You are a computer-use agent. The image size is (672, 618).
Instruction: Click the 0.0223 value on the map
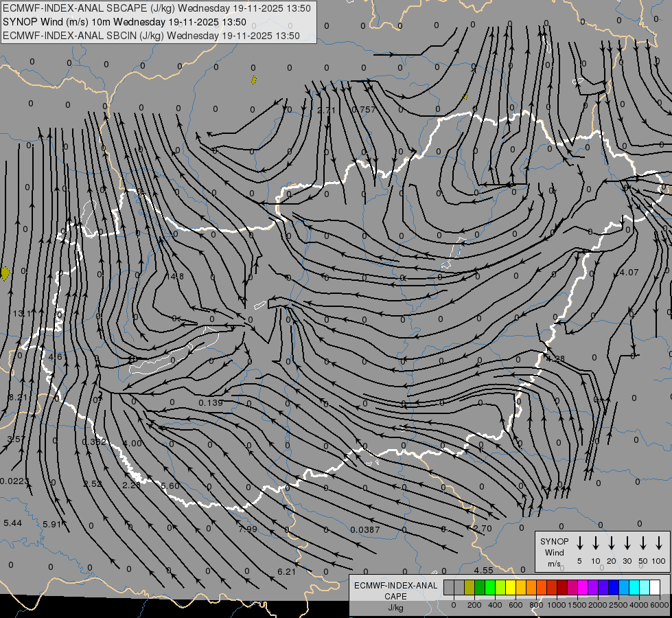(x=14, y=481)
